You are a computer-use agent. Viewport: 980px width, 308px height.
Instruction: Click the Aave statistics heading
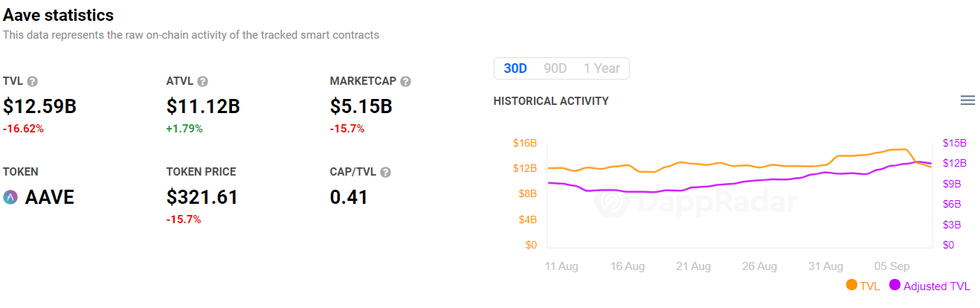pos(59,15)
